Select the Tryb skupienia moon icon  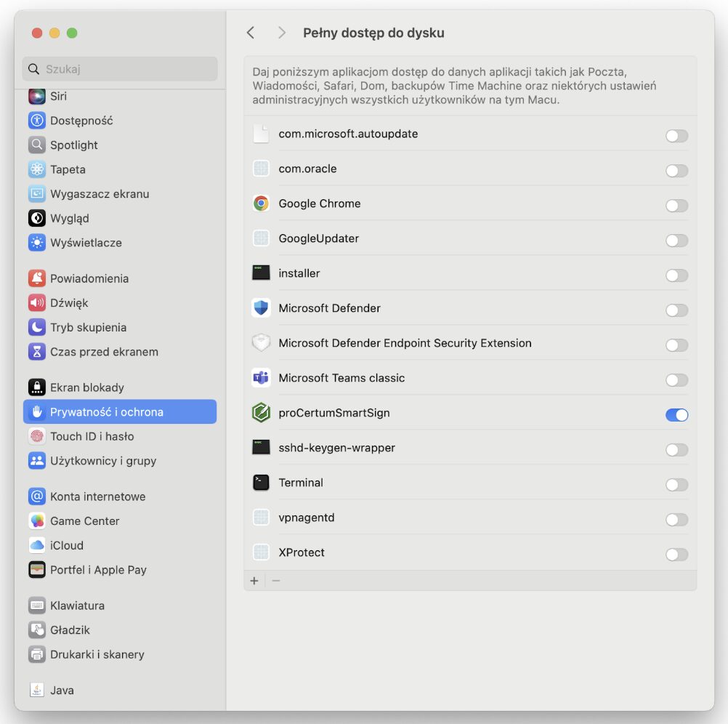[x=37, y=327]
